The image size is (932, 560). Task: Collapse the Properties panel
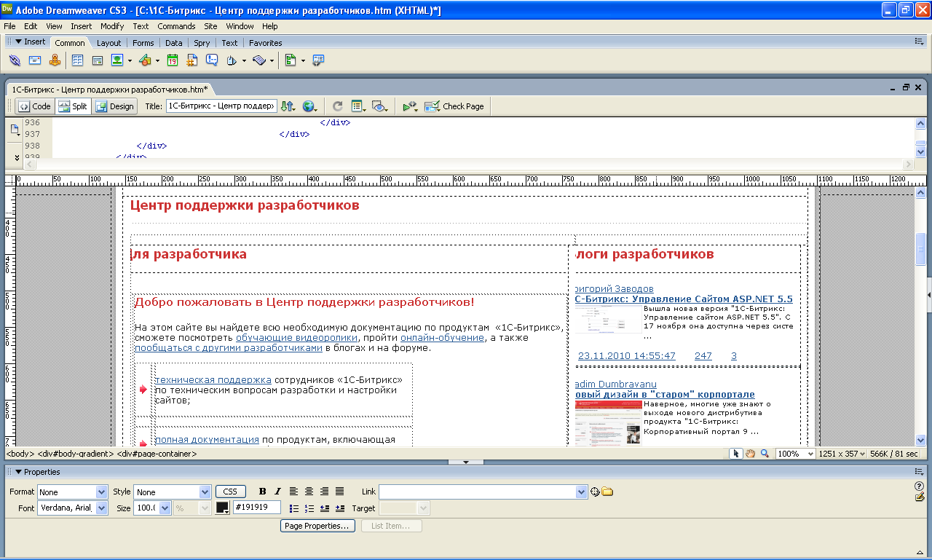point(18,472)
